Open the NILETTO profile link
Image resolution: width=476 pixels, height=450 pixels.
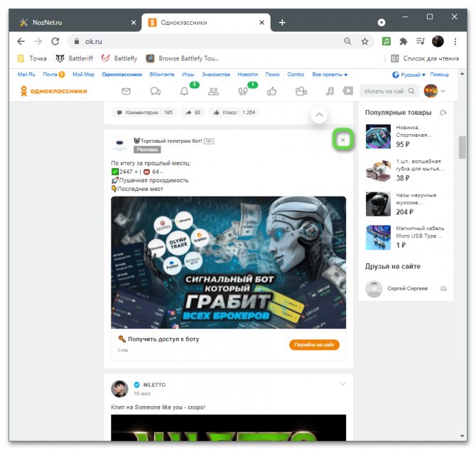pos(154,385)
